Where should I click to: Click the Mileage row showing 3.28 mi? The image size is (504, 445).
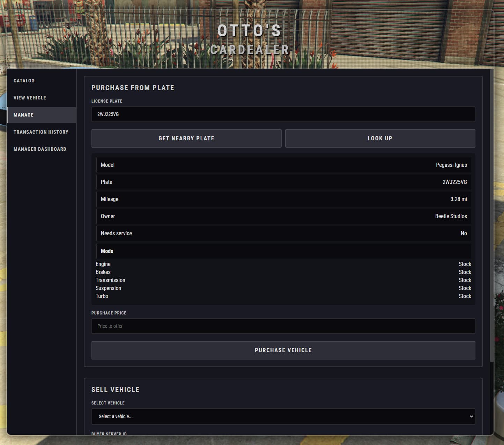click(x=283, y=199)
